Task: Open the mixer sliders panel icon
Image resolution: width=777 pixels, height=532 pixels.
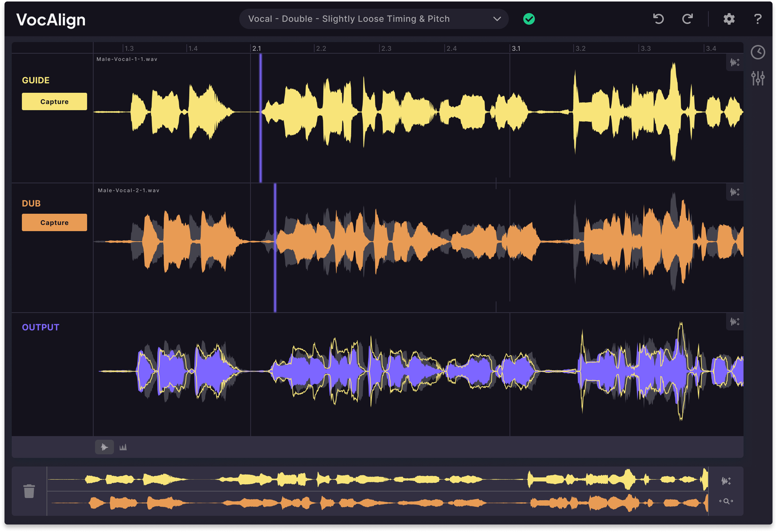Action: (758, 79)
